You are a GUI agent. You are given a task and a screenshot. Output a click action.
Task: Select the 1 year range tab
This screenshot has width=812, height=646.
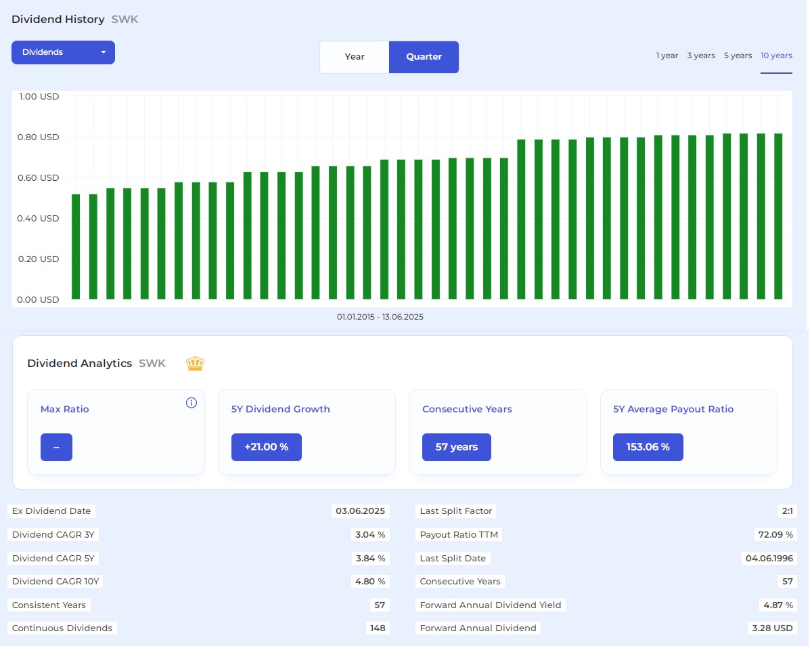pos(667,56)
